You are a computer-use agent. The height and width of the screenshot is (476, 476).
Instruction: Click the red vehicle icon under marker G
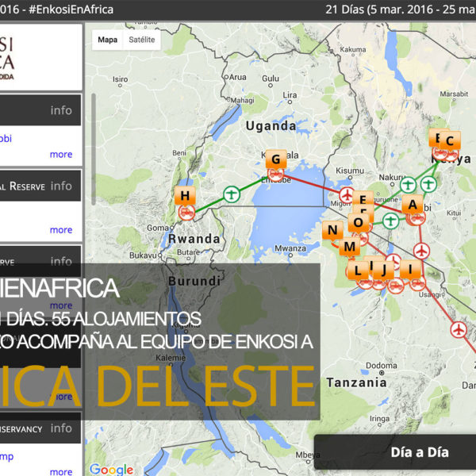[x=275, y=174]
